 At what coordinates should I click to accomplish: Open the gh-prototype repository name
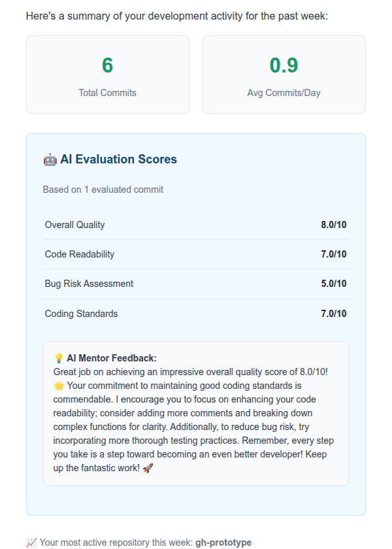(223, 542)
